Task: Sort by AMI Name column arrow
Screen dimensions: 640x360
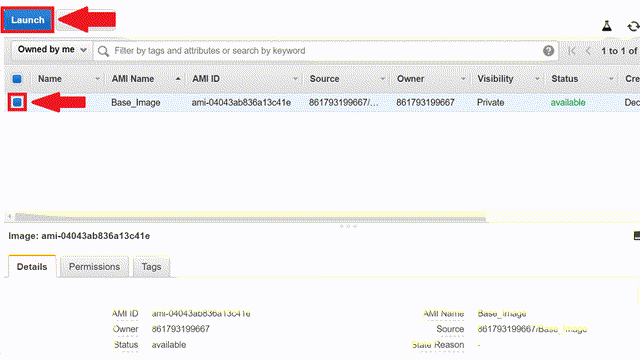Action: (x=178, y=79)
